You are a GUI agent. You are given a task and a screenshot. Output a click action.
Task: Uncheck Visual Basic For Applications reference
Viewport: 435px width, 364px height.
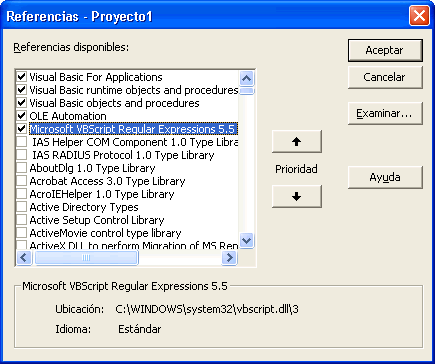point(22,77)
